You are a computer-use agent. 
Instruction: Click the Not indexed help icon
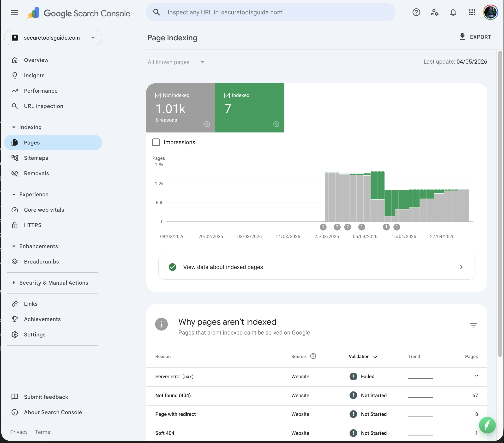pyautogui.click(x=207, y=124)
